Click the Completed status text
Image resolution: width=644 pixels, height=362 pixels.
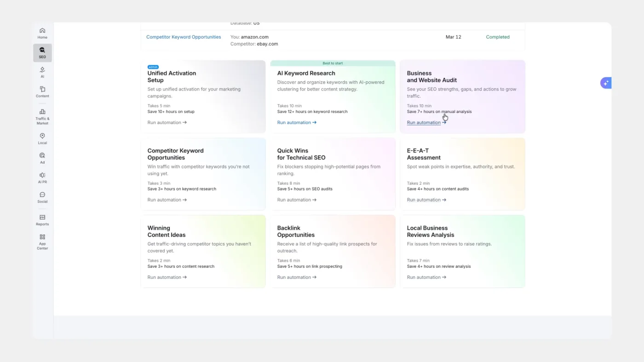tap(498, 37)
